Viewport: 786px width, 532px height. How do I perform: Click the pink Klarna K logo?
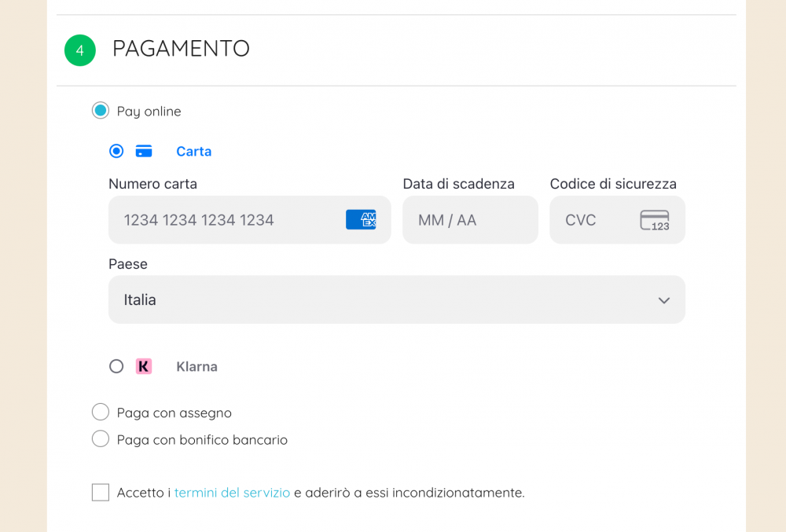143,366
